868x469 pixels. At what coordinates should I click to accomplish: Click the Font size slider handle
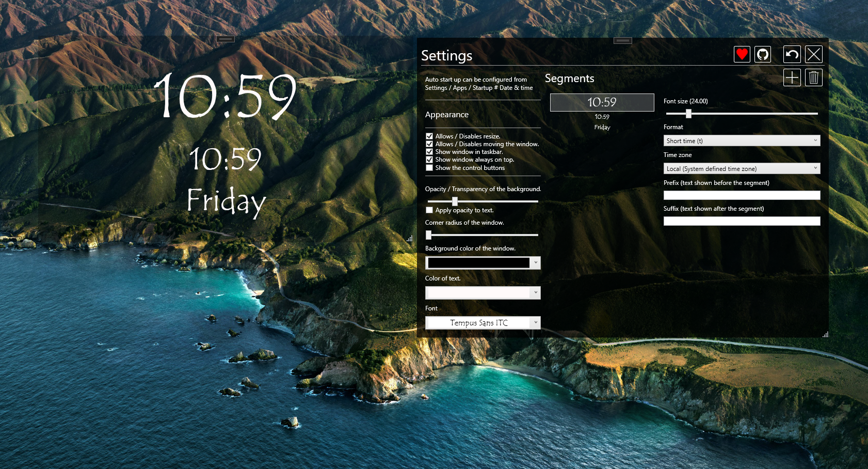point(688,113)
